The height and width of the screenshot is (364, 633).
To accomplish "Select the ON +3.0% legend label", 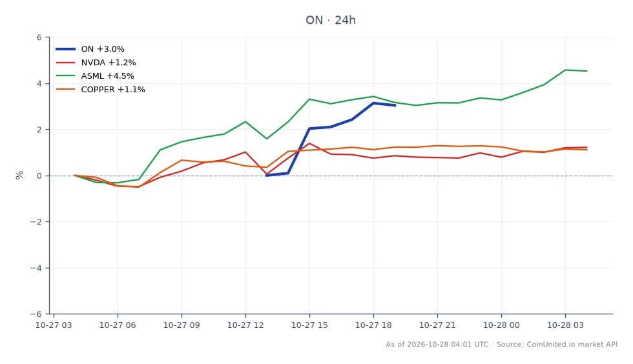I will tap(103, 49).
